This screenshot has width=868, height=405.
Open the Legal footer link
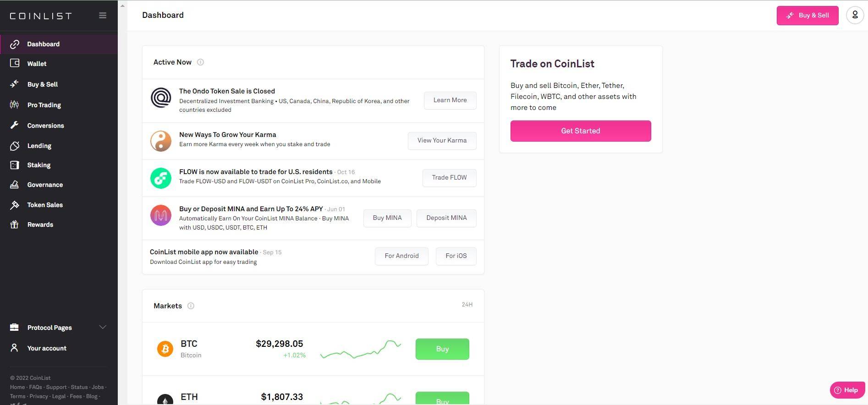point(59,396)
